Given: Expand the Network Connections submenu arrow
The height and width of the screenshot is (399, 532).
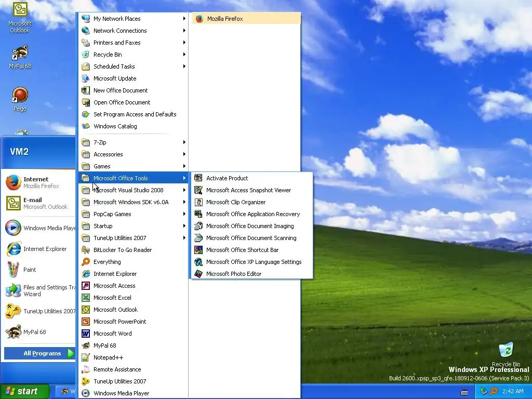Looking at the screenshot, I should [x=184, y=31].
